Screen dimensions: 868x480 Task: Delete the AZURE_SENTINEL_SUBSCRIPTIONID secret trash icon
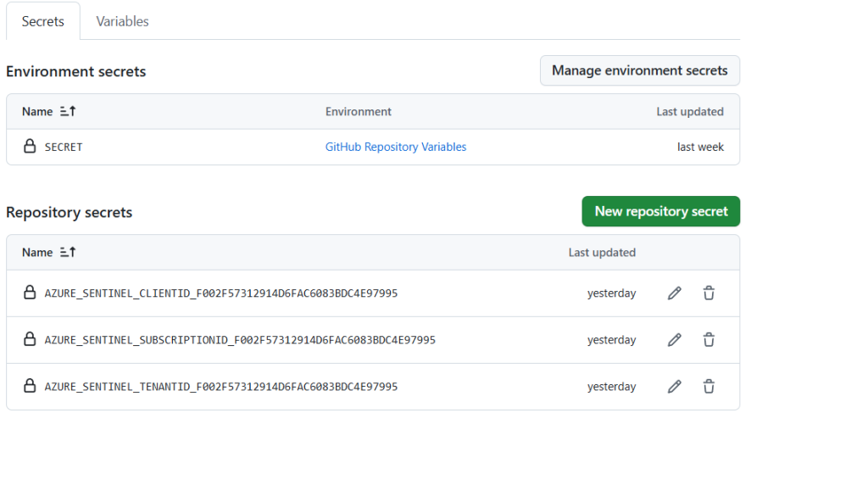[x=709, y=340]
